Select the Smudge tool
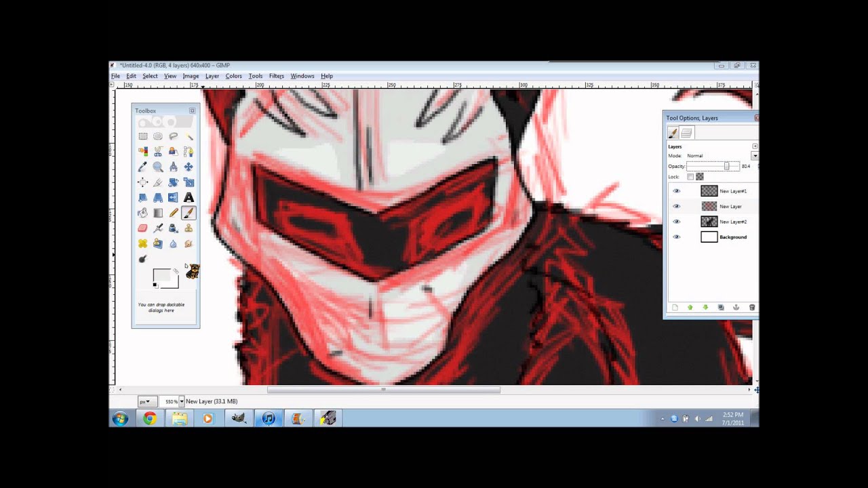This screenshot has width=868, height=488. pos(189,243)
